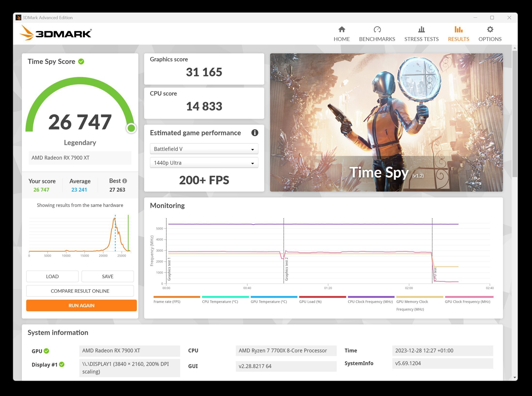
Task: Click the LOAD button
Action: [x=52, y=276]
